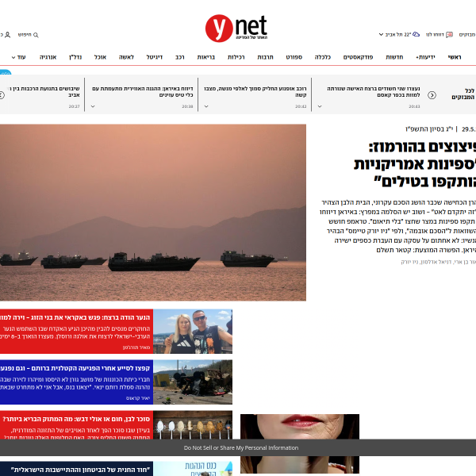
Task: Open search via the magnifier icon
Action: click(x=36, y=35)
